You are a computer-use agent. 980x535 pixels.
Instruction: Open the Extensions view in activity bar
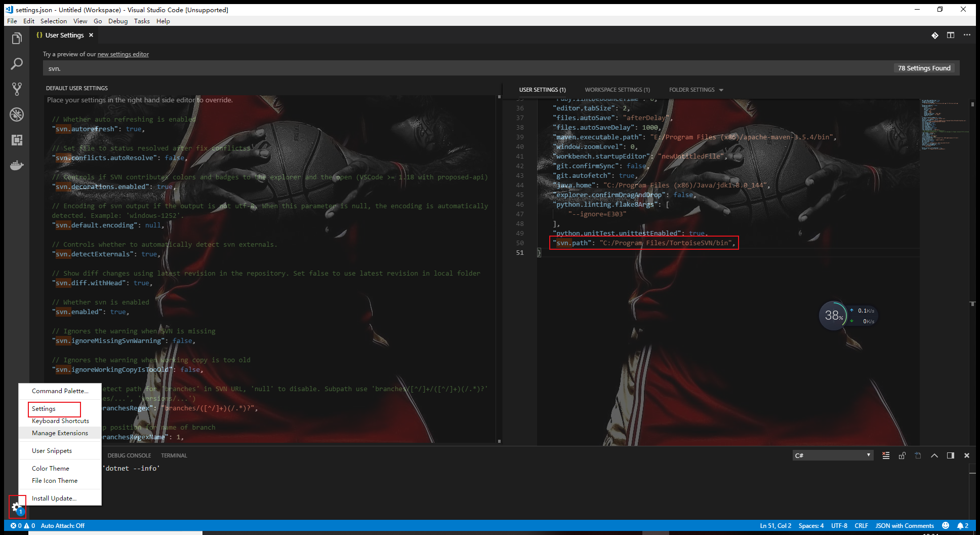tap(17, 140)
